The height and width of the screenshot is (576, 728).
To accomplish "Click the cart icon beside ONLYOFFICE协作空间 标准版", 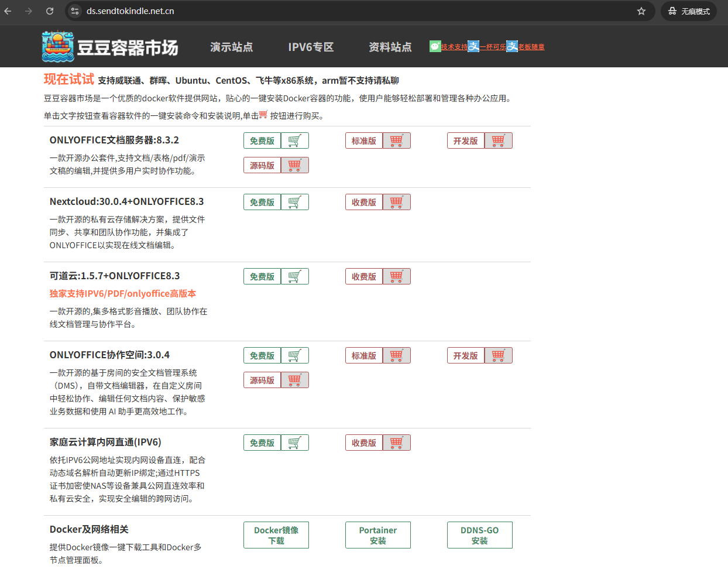I will click(397, 355).
